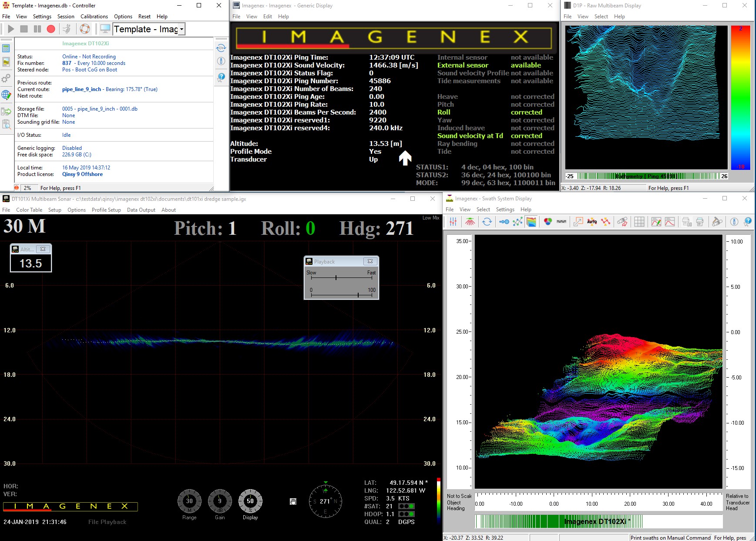Click the grid icon in Swath toolbar
The width and height of the screenshot is (756, 541).
coord(639,222)
